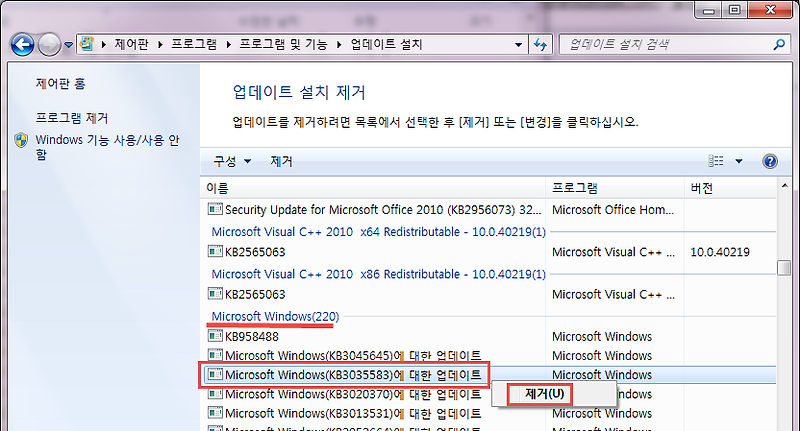Click icon of KB2565063 with version 10.0.40219
This screenshot has width=800, height=431.
pos(215,251)
